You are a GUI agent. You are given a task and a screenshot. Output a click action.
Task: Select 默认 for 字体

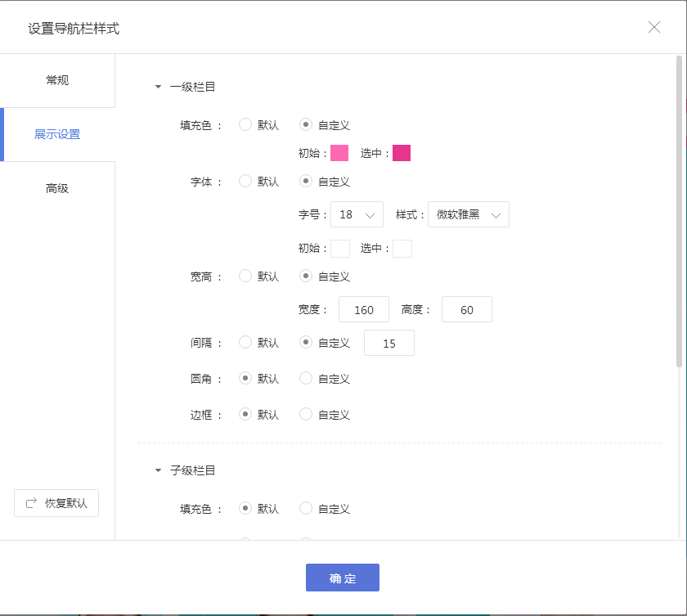(x=245, y=181)
